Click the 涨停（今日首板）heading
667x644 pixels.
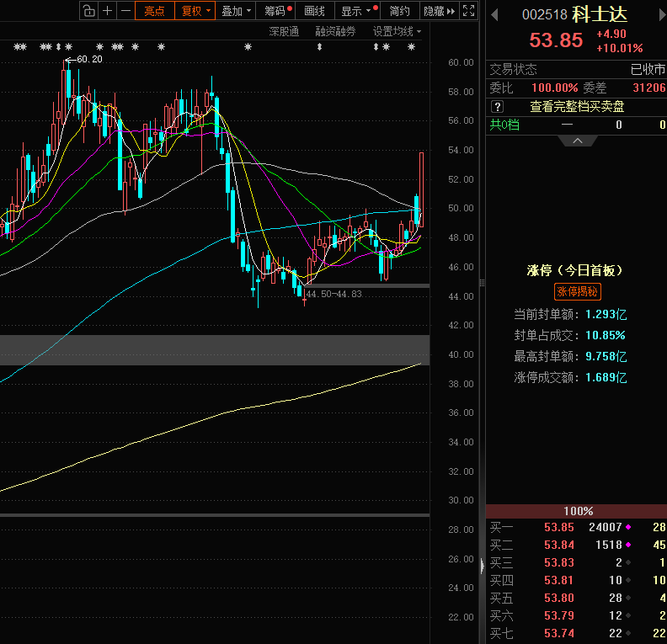tap(574, 270)
